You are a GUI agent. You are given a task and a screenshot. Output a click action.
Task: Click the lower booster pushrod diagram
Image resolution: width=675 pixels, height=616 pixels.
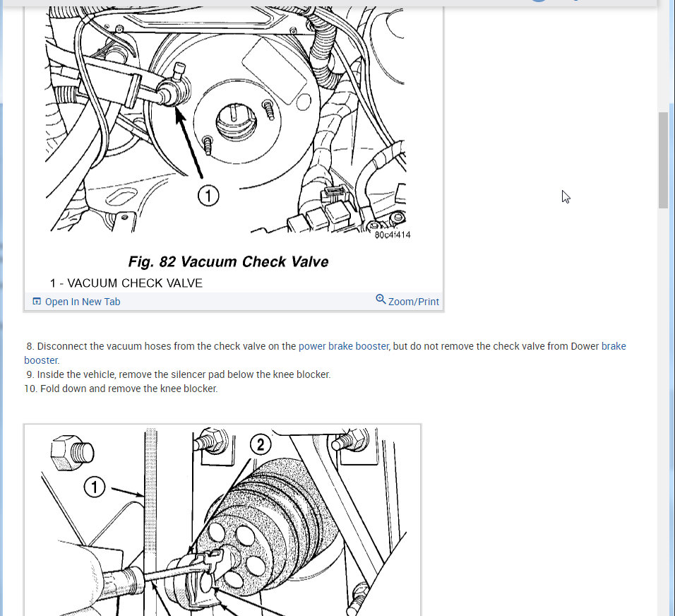(222, 521)
